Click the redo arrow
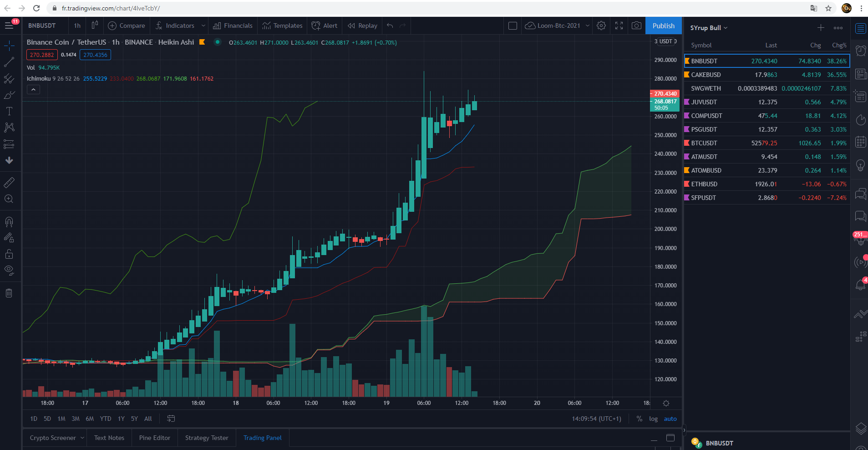Screen dimensions: 868x450 403,26
